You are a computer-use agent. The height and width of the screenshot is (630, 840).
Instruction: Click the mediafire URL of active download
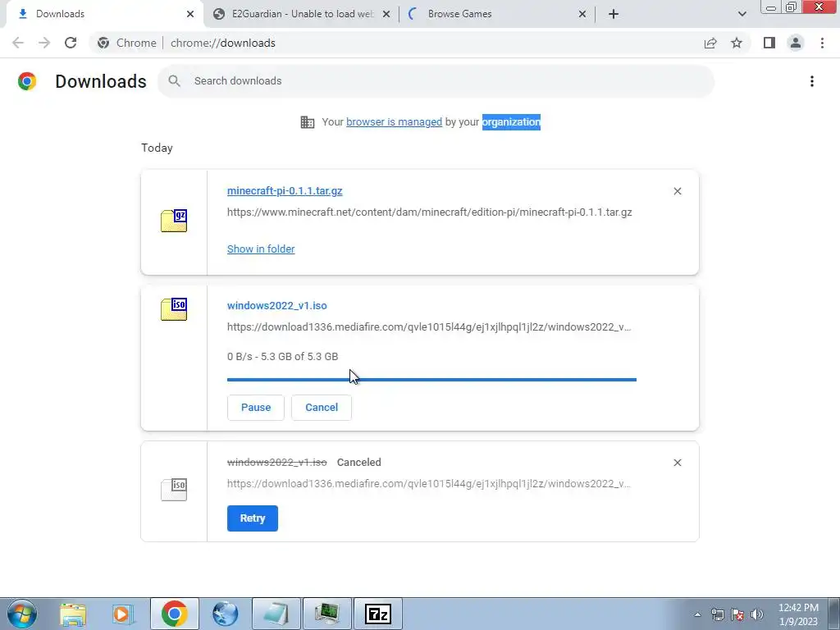[x=429, y=326]
